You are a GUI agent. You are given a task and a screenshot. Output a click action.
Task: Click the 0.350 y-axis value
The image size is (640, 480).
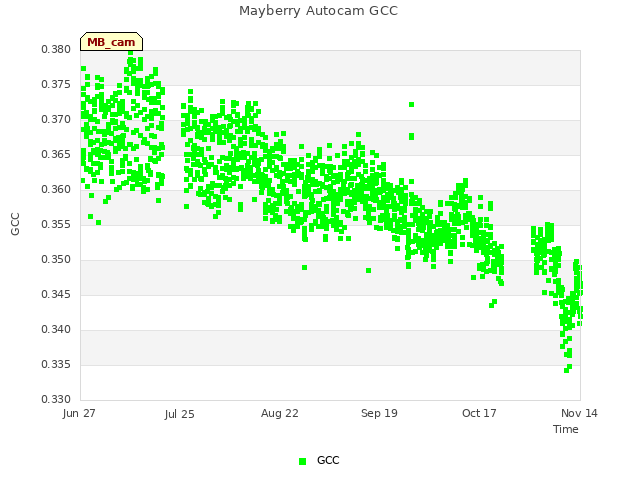[x=56, y=260]
